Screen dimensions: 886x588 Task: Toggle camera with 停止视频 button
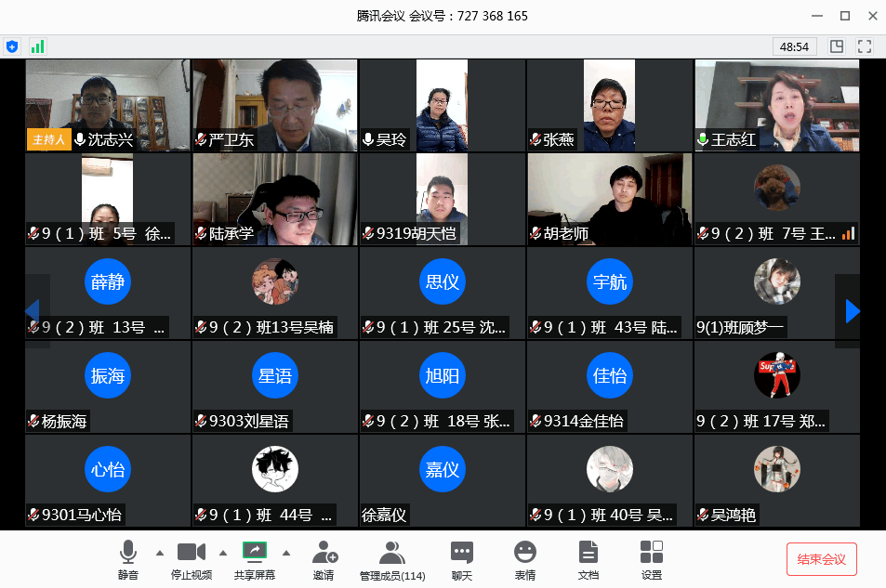(192, 554)
